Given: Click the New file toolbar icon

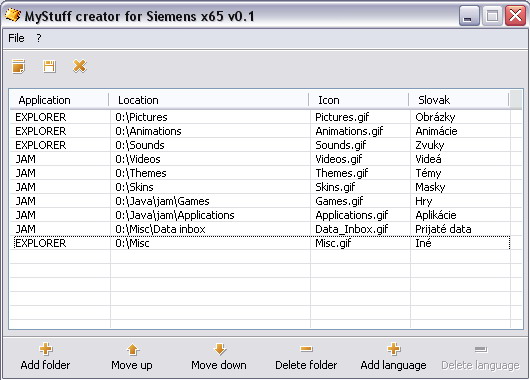Looking at the screenshot, I should click(x=18, y=66).
